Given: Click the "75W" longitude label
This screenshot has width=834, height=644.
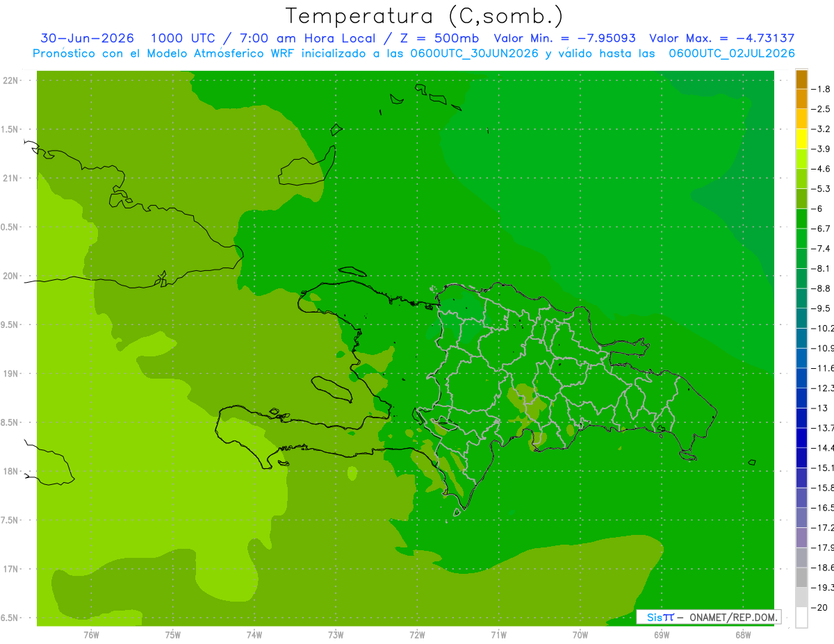Looking at the screenshot, I should tap(172, 634).
